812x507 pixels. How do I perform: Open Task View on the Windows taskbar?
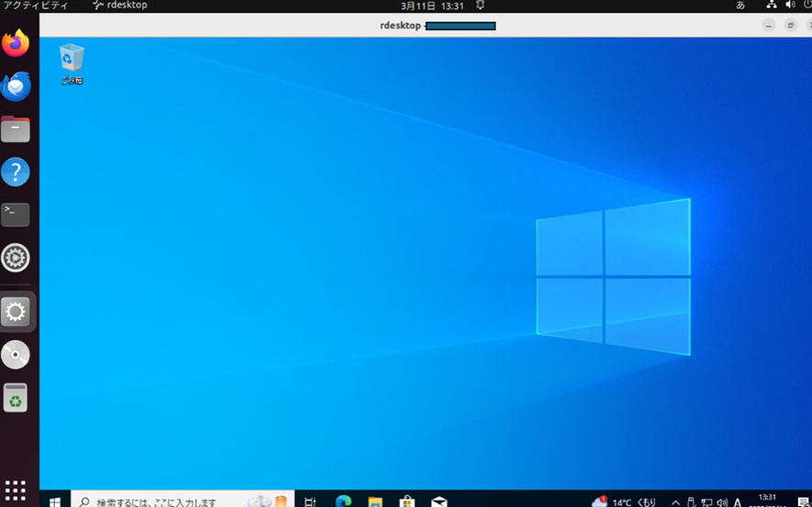(x=310, y=501)
